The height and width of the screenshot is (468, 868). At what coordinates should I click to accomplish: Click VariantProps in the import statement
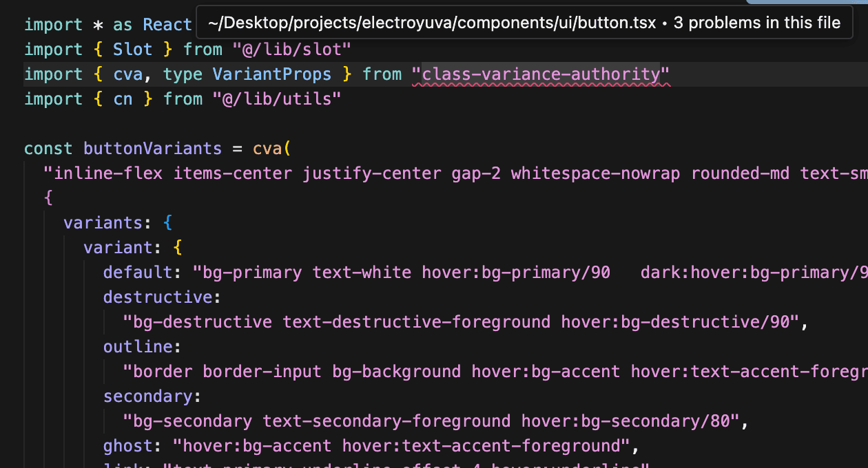[x=272, y=74]
